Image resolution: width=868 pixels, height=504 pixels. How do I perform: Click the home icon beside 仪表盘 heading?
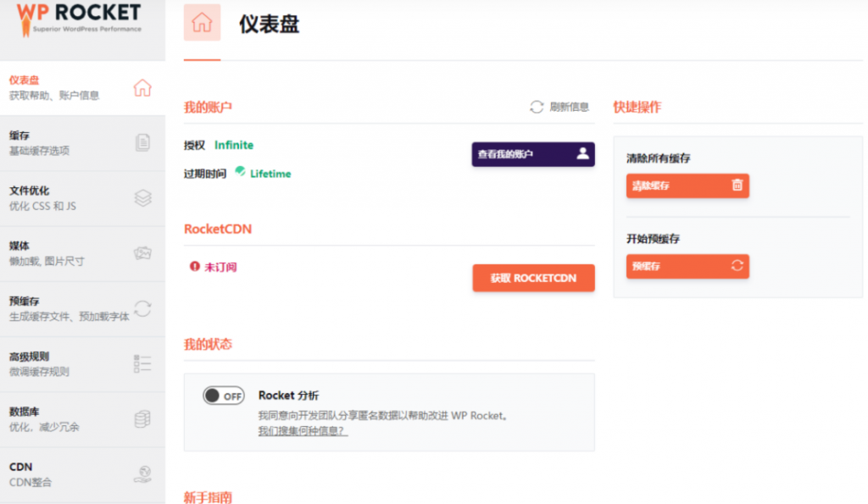pyautogui.click(x=202, y=22)
